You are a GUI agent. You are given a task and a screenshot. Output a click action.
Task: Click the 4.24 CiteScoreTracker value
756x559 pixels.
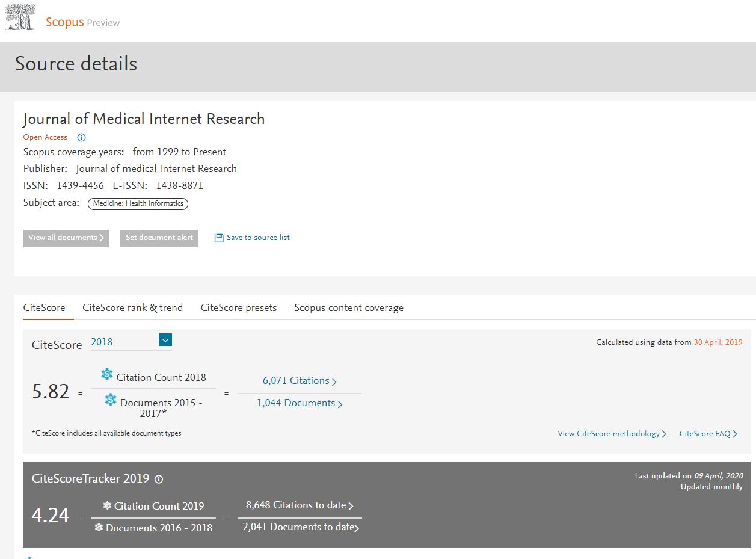coord(51,516)
